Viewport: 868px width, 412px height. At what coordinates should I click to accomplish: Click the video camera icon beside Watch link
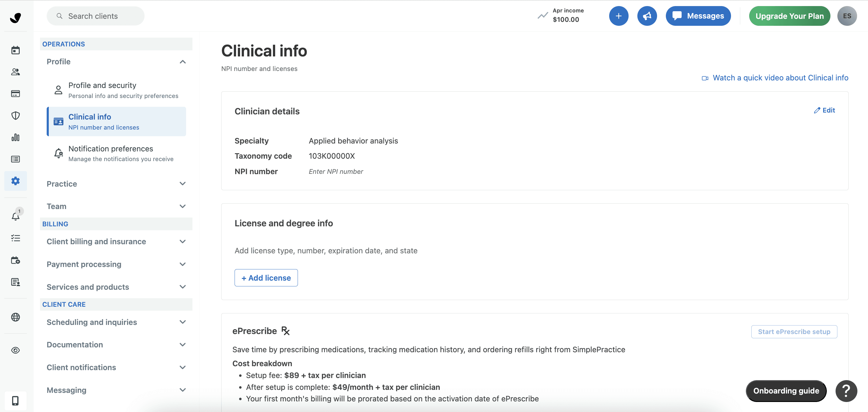click(705, 78)
